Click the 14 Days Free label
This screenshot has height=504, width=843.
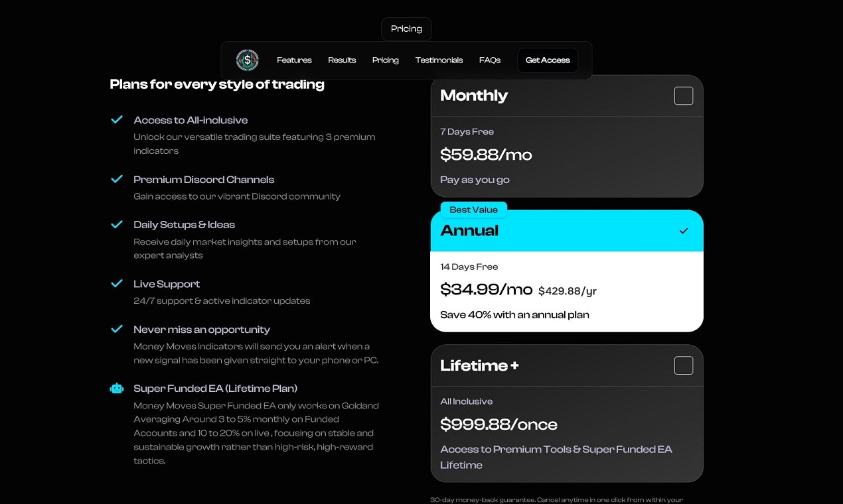click(x=469, y=267)
